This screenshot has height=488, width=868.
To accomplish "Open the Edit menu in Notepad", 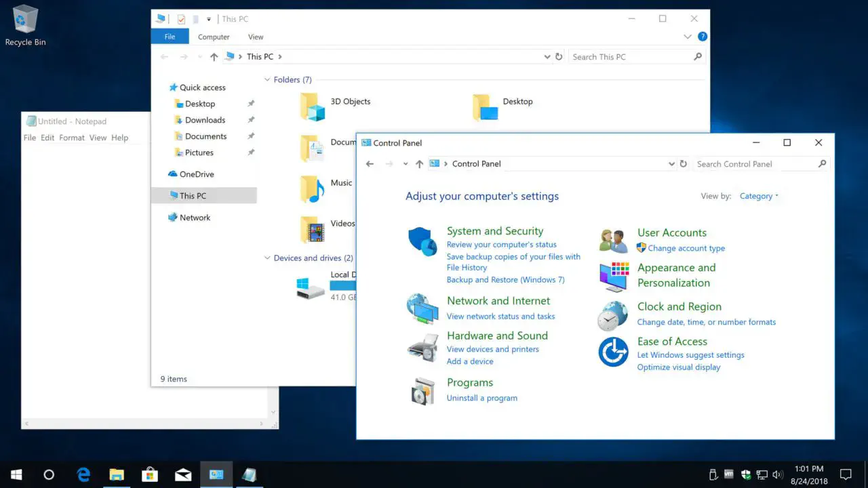I will (47, 138).
